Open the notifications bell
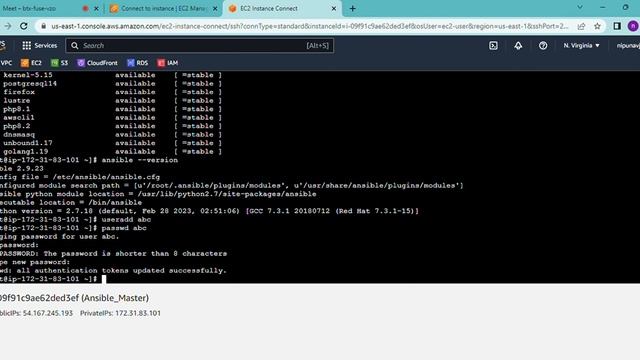Image resolution: width=640 pixels, height=360 pixels. point(518,46)
